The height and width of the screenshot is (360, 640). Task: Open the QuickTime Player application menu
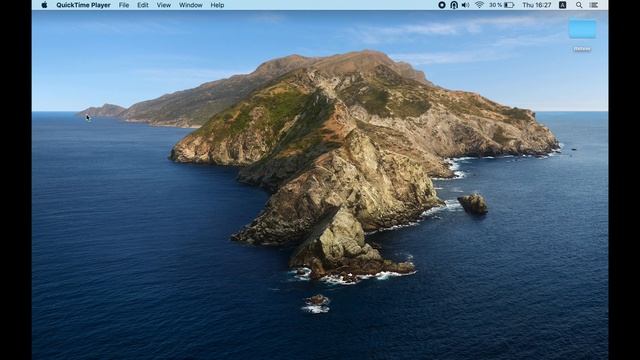pos(83,5)
